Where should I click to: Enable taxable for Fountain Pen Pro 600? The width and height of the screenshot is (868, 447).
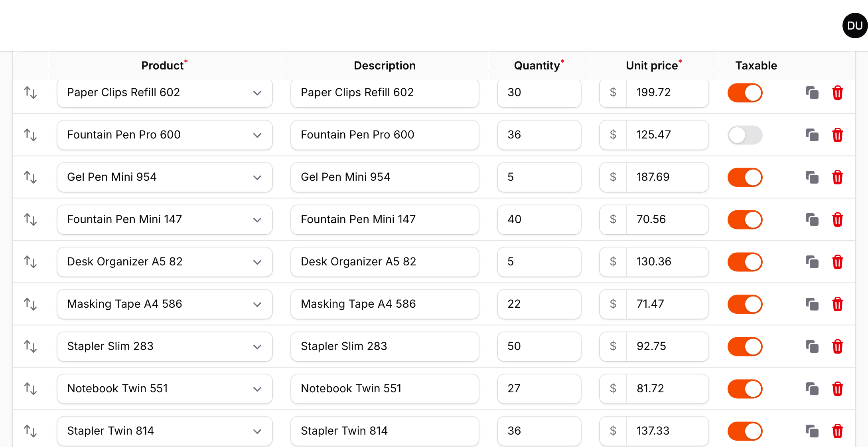[x=745, y=135]
